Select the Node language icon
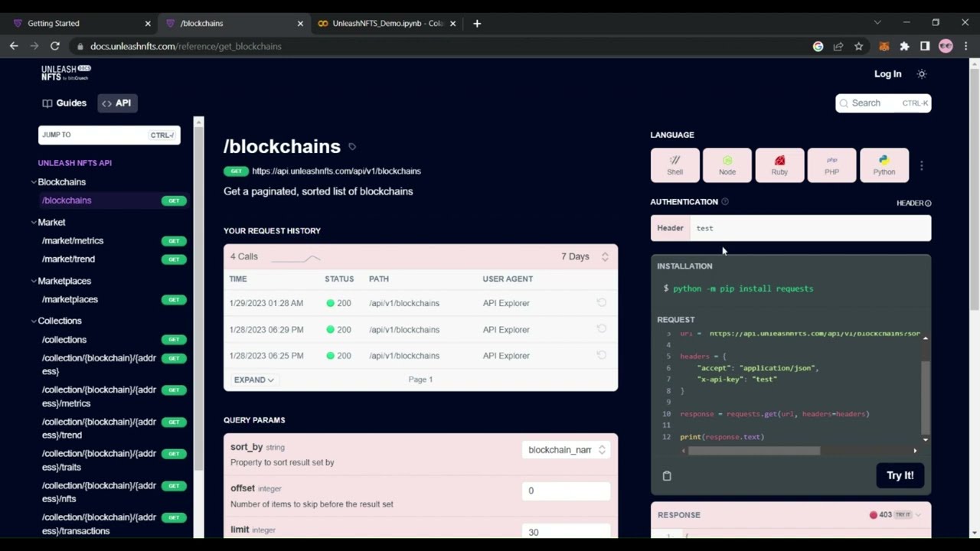The width and height of the screenshot is (980, 551). click(x=727, y=165)
